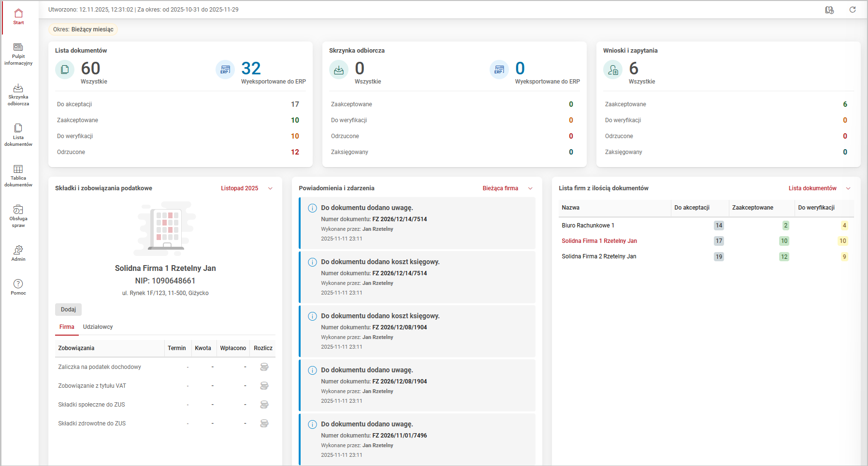This screenshot has width=868, height=466.
Task: Open Obsługa spraw in the sidebar
Action: 18,215
